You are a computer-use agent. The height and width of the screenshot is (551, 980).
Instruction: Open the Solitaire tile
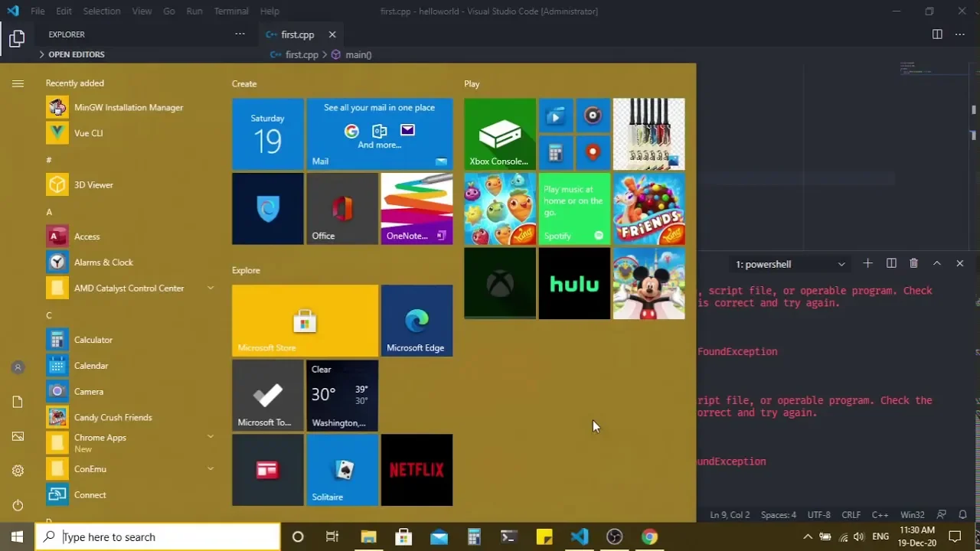coord(342,470)
